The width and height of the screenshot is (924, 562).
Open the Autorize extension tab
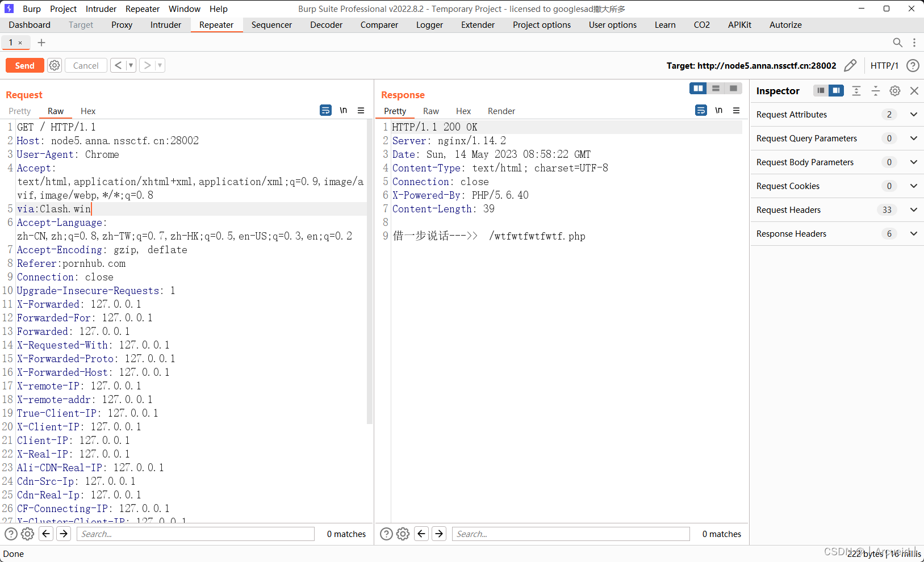(785, 25)
